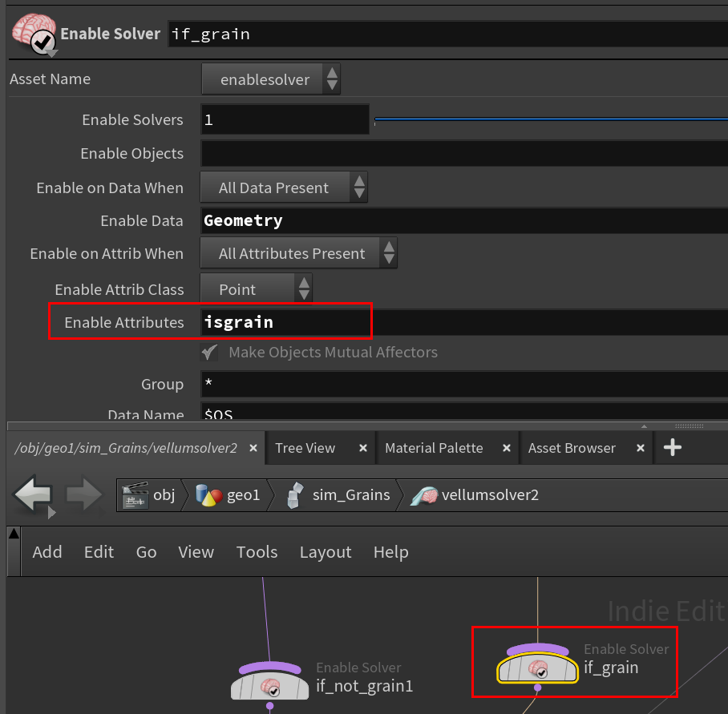
Task: Close the vellumsolver2 network tab
Action: 253,448
